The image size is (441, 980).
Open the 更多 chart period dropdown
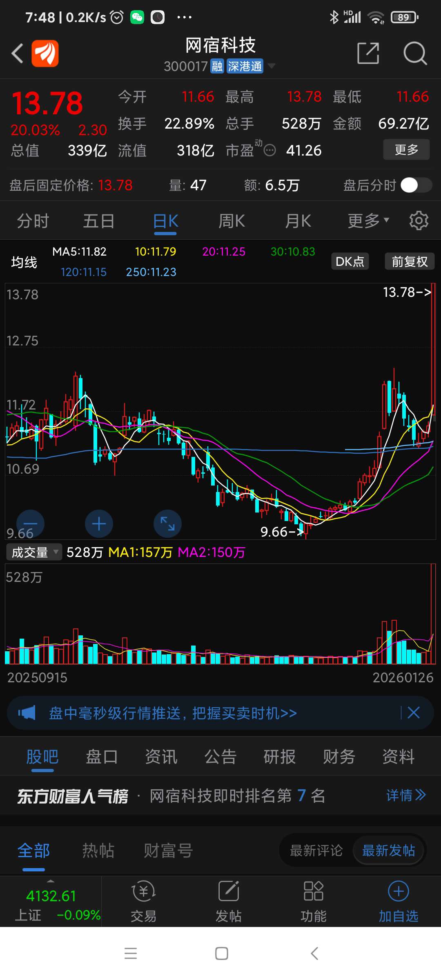tap(368, 221)
